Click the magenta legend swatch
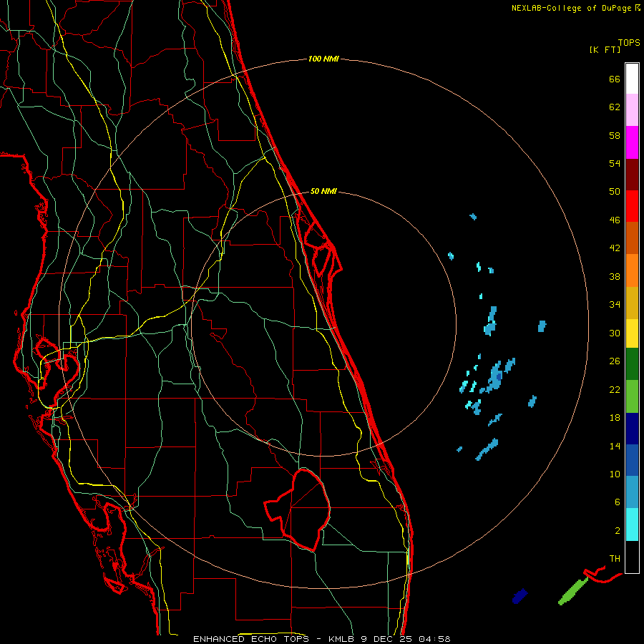The width and height of the screenshot is (644, 644). (632, 142)
